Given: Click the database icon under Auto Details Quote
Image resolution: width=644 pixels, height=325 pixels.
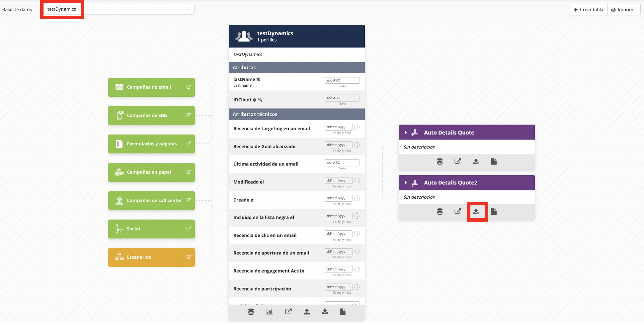Looking at the screenshot, I should pos(440,162).
